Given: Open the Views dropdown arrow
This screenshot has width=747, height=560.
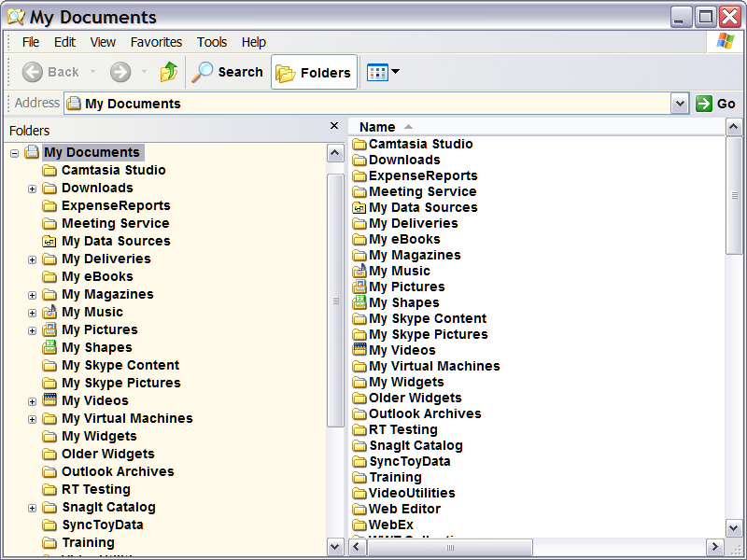Looking at the screenshot, I should pos(396,72).
